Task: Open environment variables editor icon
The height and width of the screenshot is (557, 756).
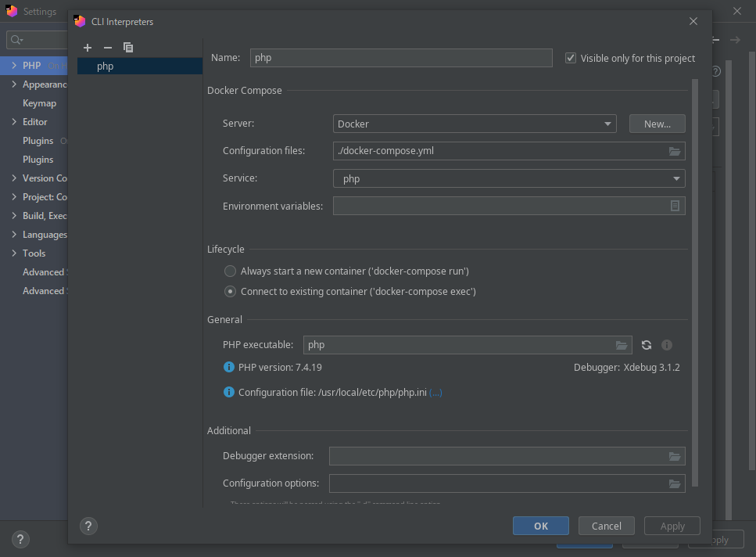Action: click(675, 206)
